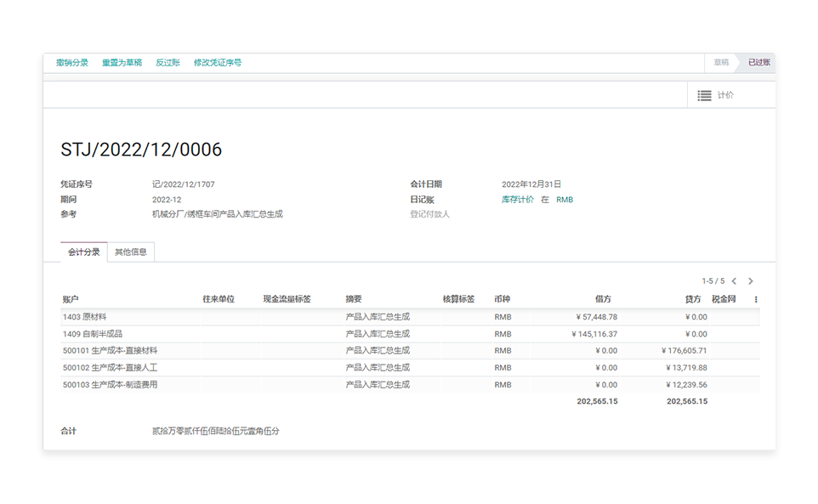
Task: Go to next page of journal lines
Action: (x=750, y=281)
